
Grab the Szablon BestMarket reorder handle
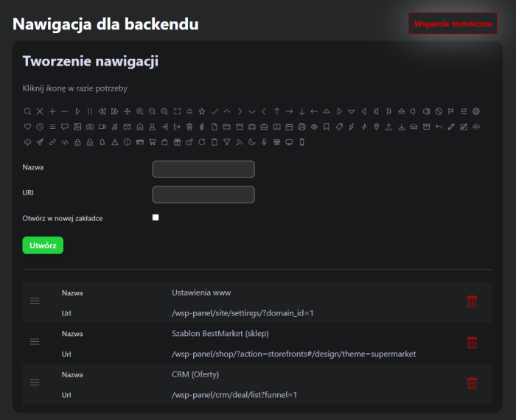tap(35, 342)
